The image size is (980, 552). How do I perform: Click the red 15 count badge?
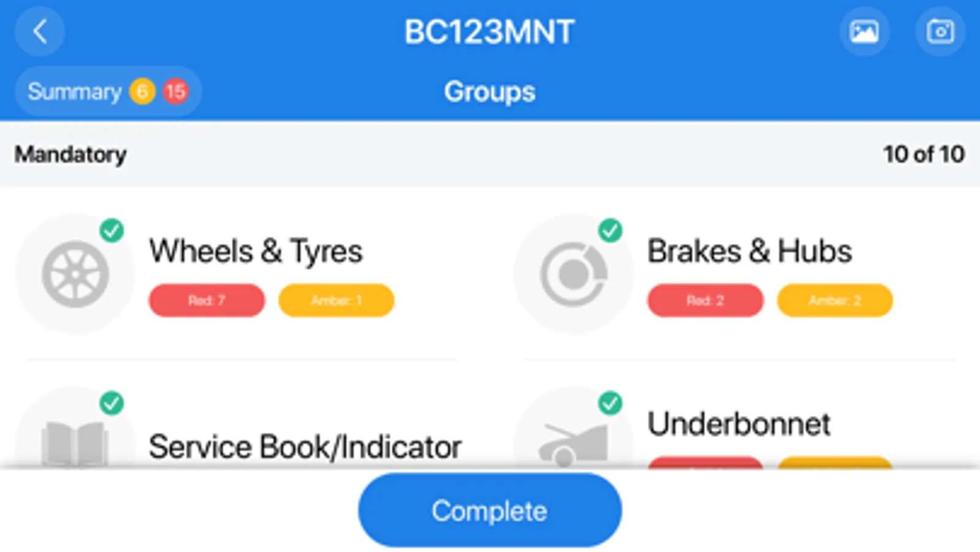[x=175, y=92]
